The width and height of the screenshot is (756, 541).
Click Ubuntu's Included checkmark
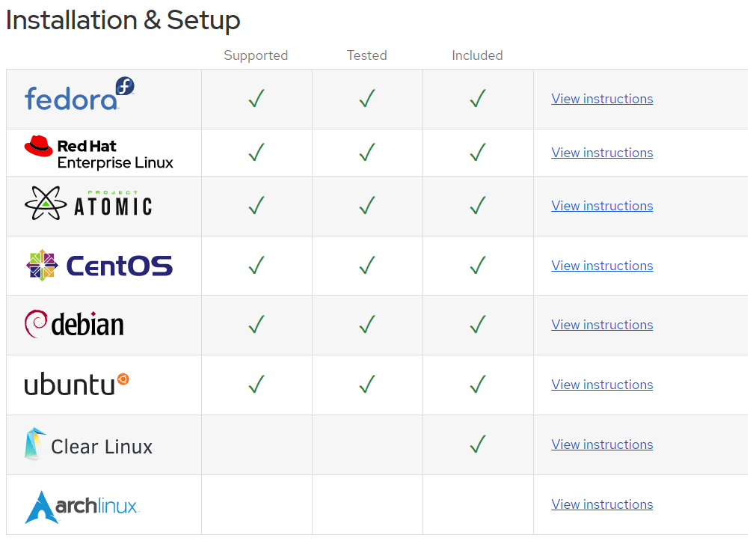[x=478, y=384]
